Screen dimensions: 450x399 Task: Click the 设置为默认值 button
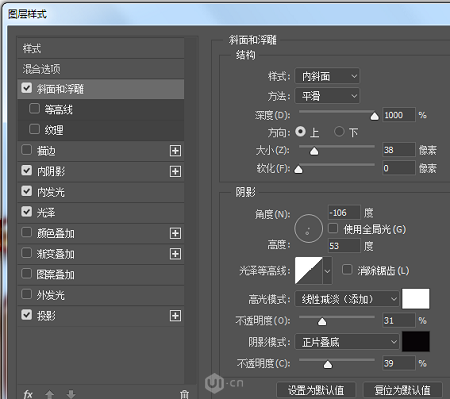(x=316, y=390)
